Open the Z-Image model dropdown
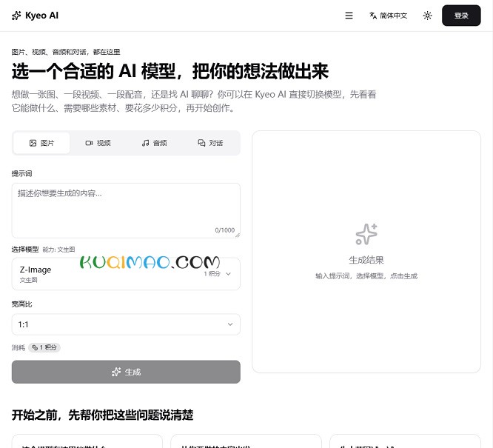The height and width of the screenshot is (448, 493). tap(126, 274)
